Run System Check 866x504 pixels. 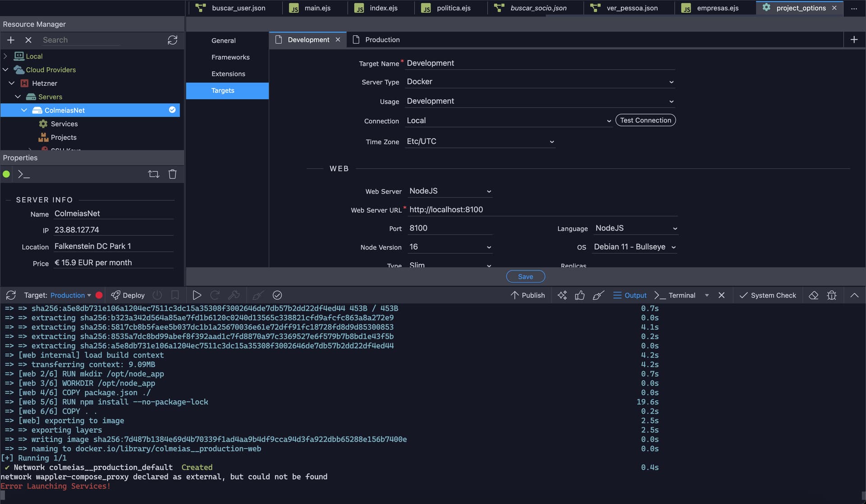768,295
